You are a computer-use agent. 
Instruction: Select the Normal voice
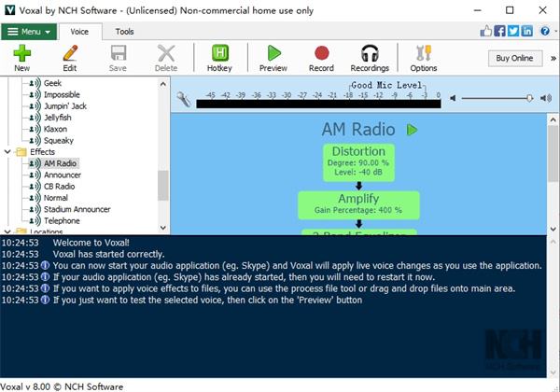click(x=56, y=198)
